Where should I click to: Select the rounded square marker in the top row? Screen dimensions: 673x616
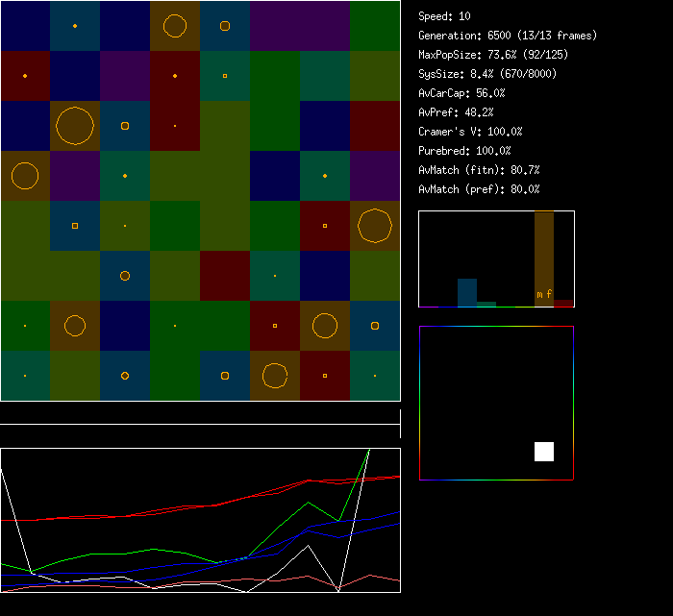[x=225, y=26]
